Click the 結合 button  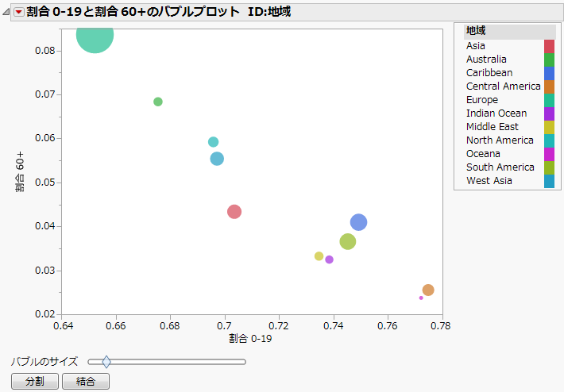coord(86,382)
